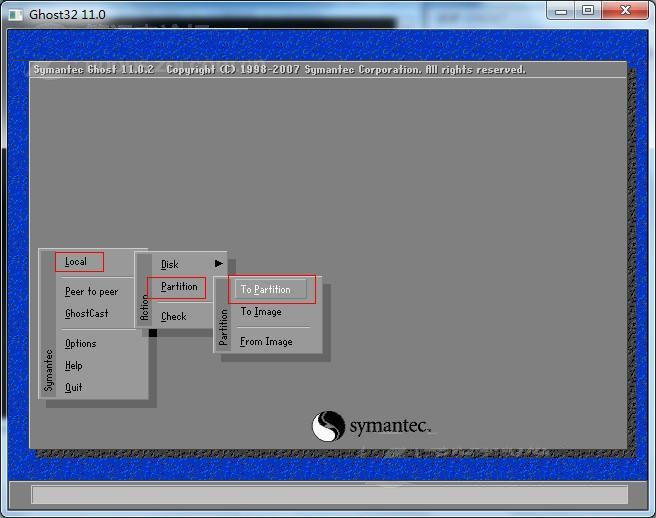
Task: Choose To Image in Partition submenu
Action: click(x=261, y=312)
